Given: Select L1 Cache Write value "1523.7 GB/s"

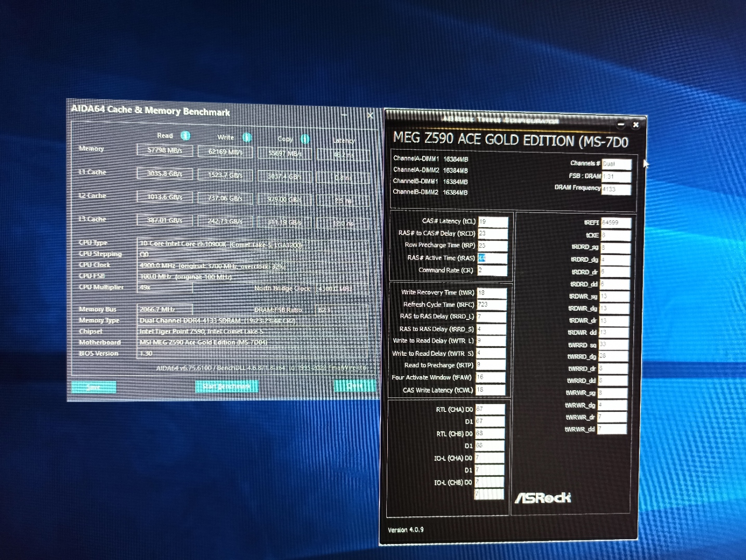Looking at the screenshot, I should click(x=225, y=175).
